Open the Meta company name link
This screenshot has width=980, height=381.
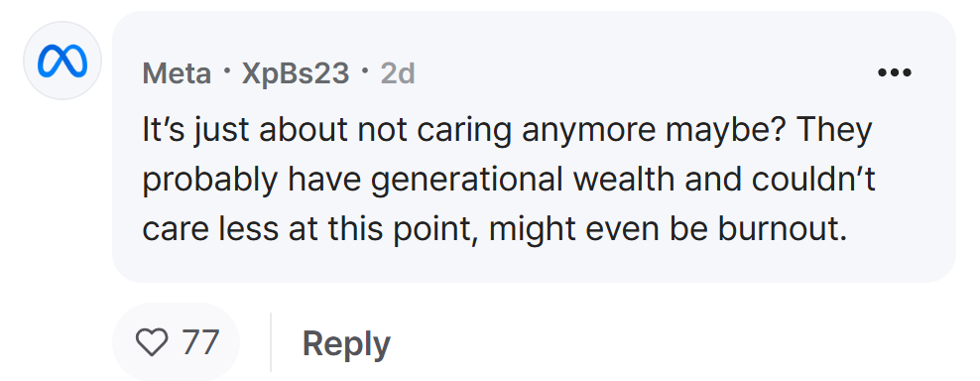coord(177,74)
